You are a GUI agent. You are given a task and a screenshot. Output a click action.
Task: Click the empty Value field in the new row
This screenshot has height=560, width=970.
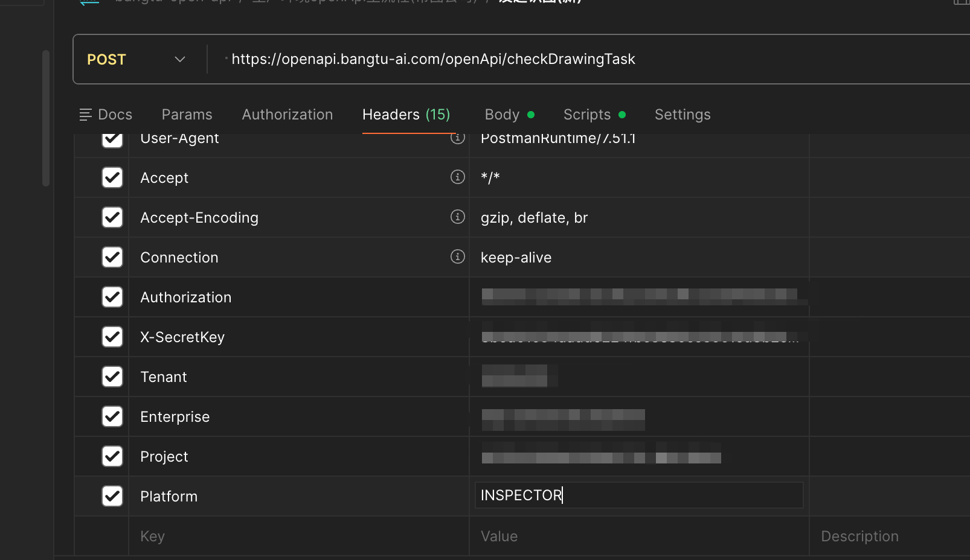click(x=639, y=536)
